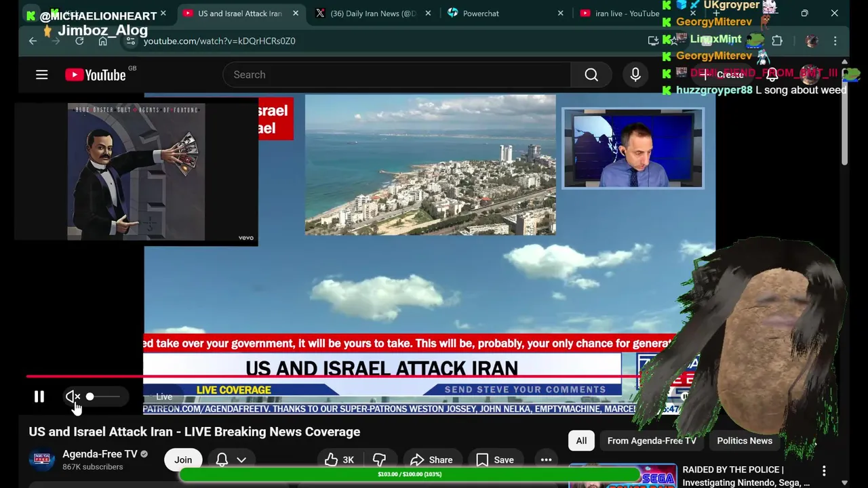
Task: Unmute the video with speaker icon
Action: coord(73,396)
